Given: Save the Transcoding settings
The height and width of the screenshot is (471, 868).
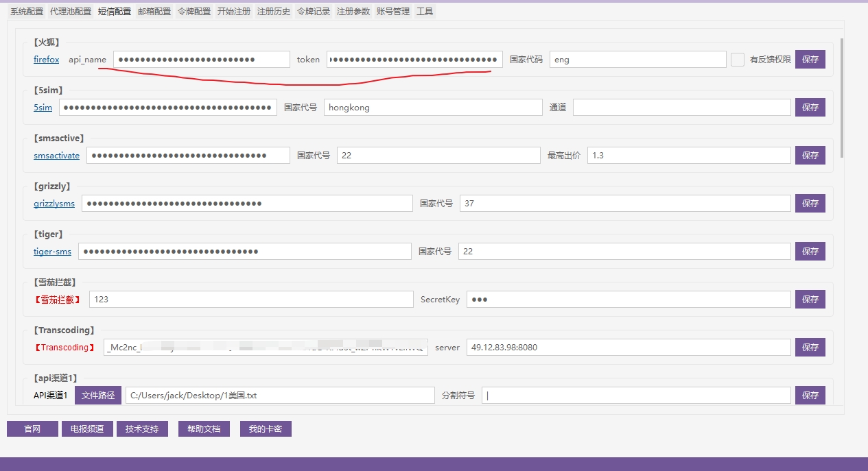Looking at the screenshot, I should coord(810,348).
